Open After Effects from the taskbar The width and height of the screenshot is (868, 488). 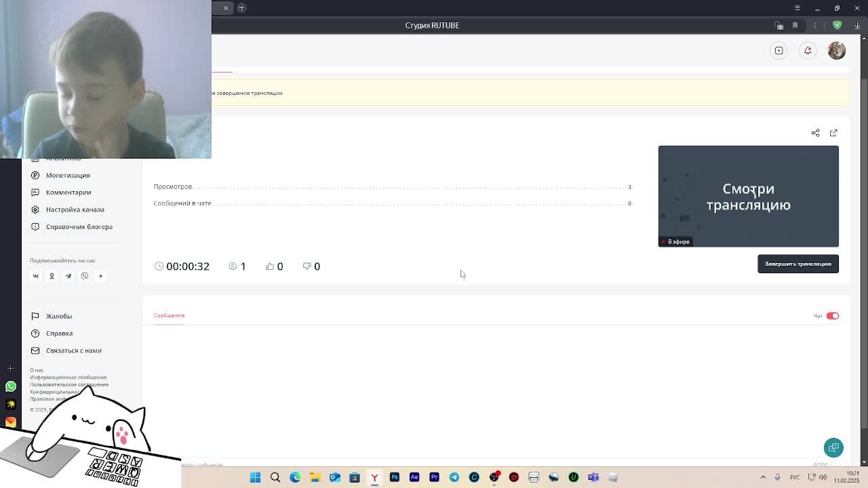(414, 477)
